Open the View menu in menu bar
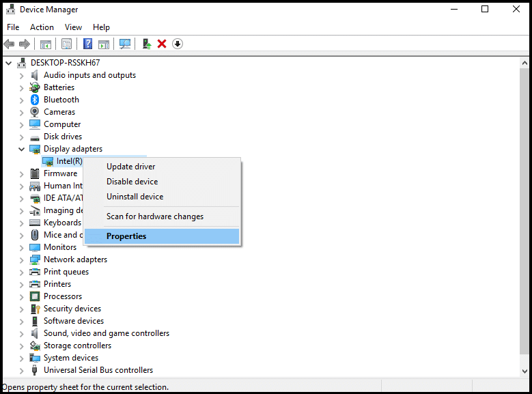This screenshot has height=394, width=532. point(73,27)
